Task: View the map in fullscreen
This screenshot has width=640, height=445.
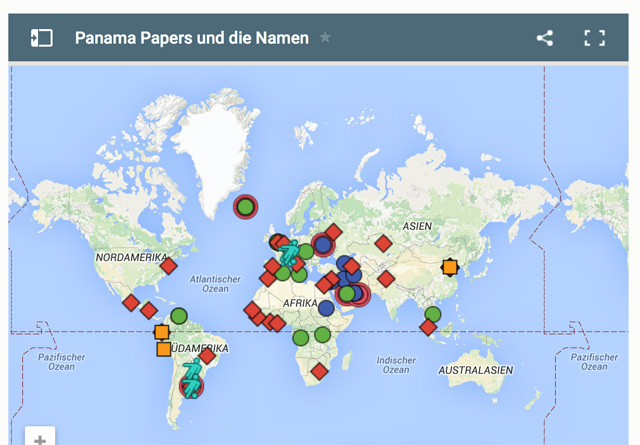Action: pyautogui.click(x=595, y=38)
